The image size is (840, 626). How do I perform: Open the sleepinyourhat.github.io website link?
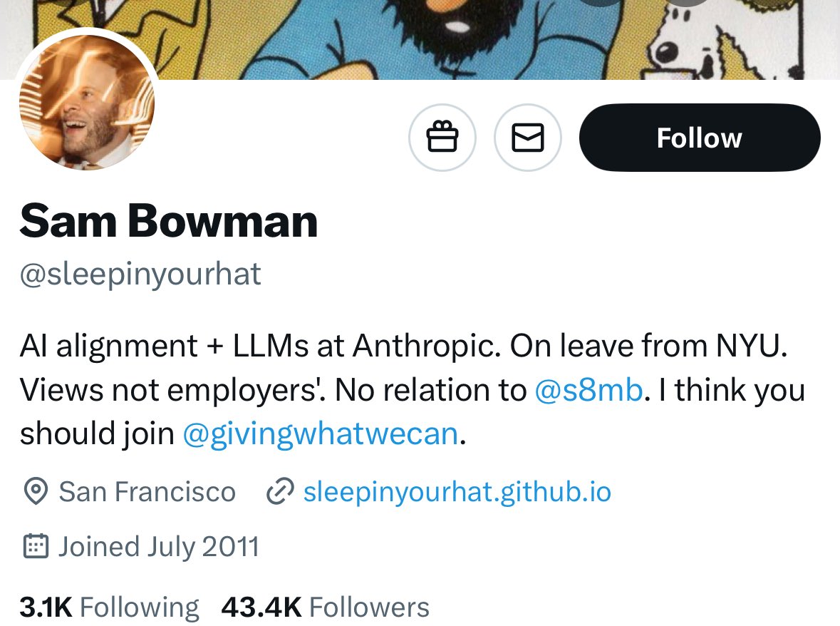[457, 491]
